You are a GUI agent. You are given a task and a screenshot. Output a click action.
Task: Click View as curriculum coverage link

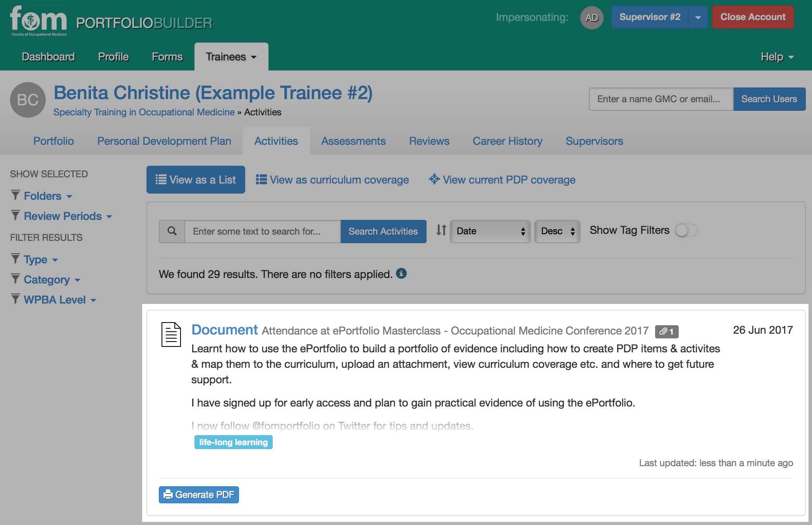332,180
